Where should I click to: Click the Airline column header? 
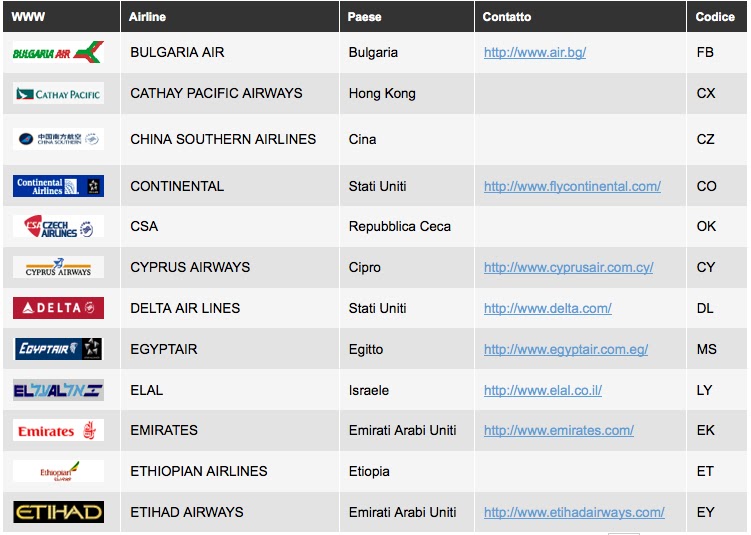(148, 17)
